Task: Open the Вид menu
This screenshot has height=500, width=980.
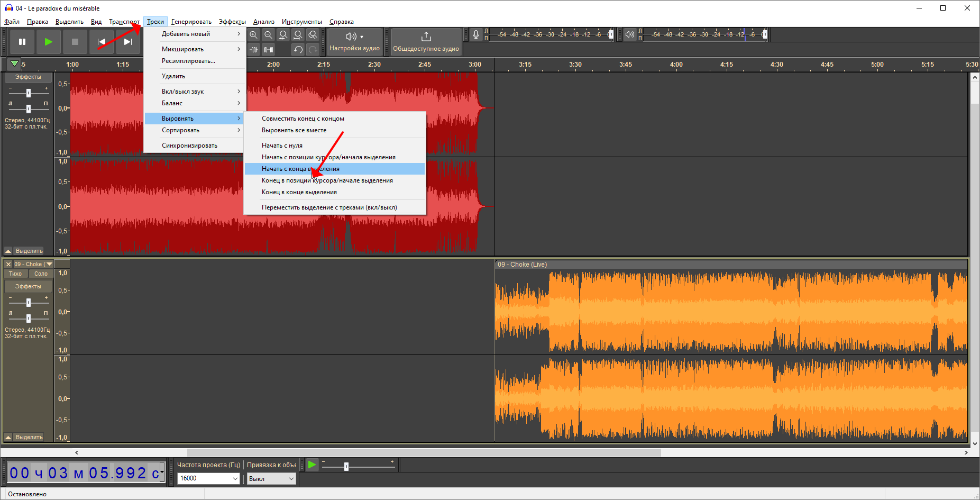Action: click(x=96, y=22)
